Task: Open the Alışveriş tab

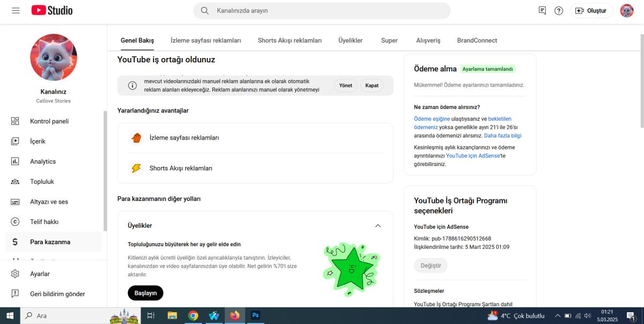Action: click(428, 40)
